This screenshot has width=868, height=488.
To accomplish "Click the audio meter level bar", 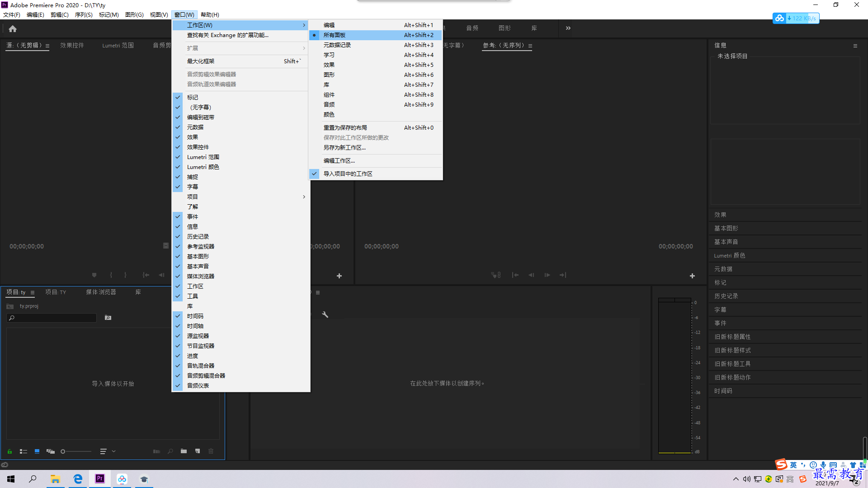I will pos(675,375).
